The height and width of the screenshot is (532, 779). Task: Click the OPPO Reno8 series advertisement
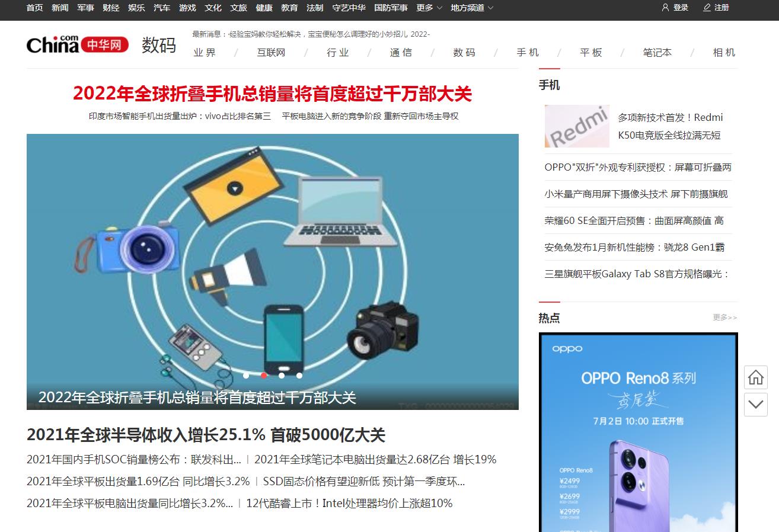[638, 432]
